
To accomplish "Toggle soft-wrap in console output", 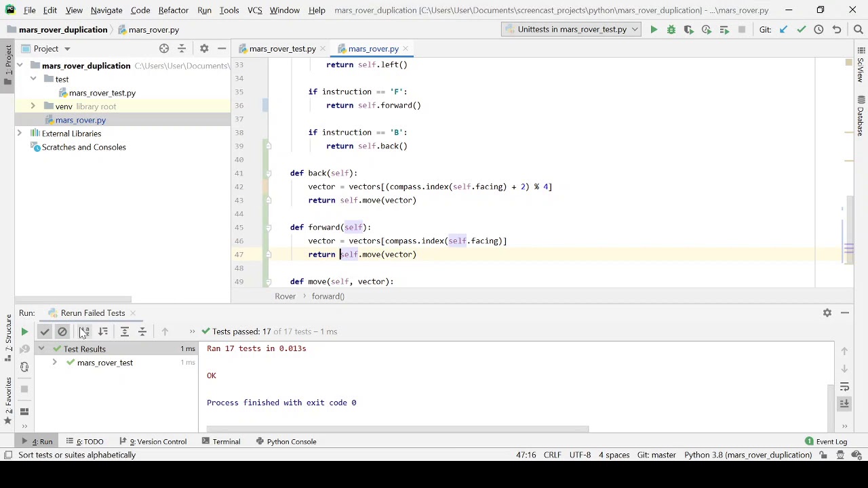I will pos(844,386).
